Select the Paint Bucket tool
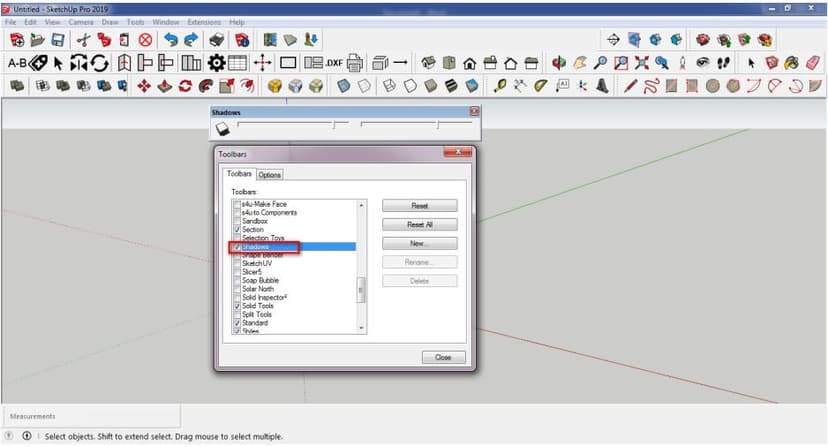This screenshot has width=828, height=447. [x=792, y=63]
